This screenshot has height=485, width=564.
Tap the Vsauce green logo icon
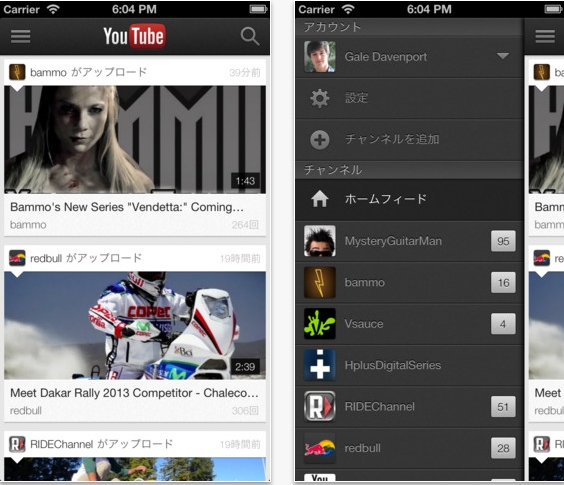pos(320,324)
